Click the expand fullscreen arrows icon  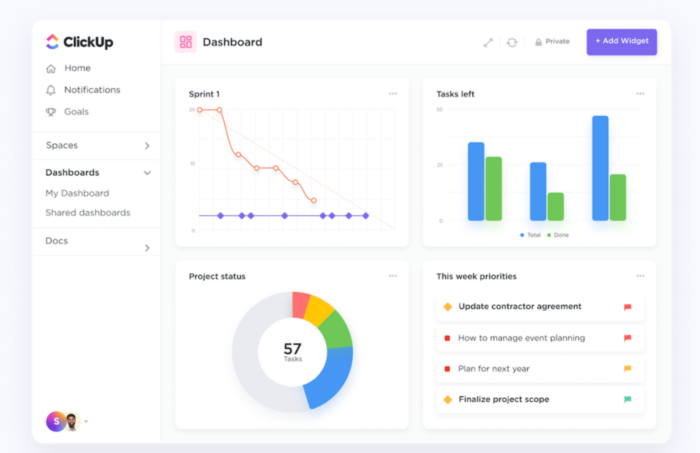point(488,42)
